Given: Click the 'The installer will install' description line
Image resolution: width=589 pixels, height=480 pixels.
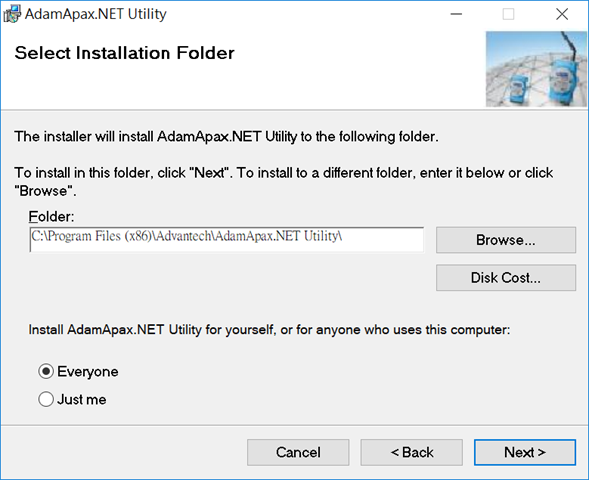Looking at the screenshot, I should click(x=227, y=136).
